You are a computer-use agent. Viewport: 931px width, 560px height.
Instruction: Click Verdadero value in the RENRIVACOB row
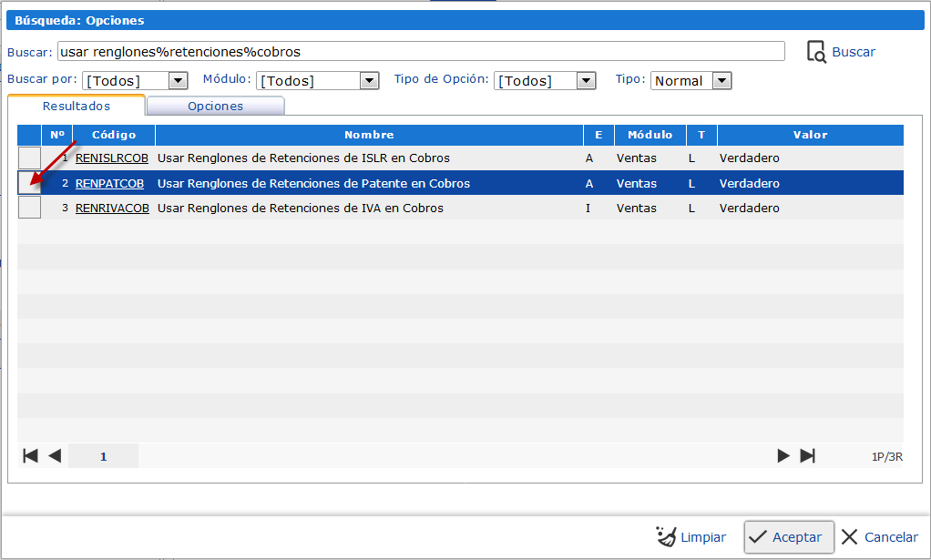tap(750, 209)
